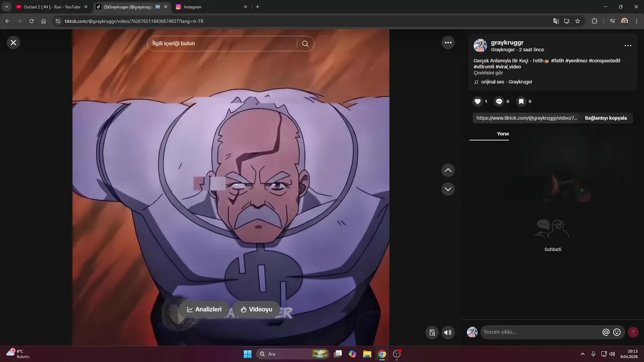Open the Extensions puzzle icon
644x362 pixels.
pos(594,21)
